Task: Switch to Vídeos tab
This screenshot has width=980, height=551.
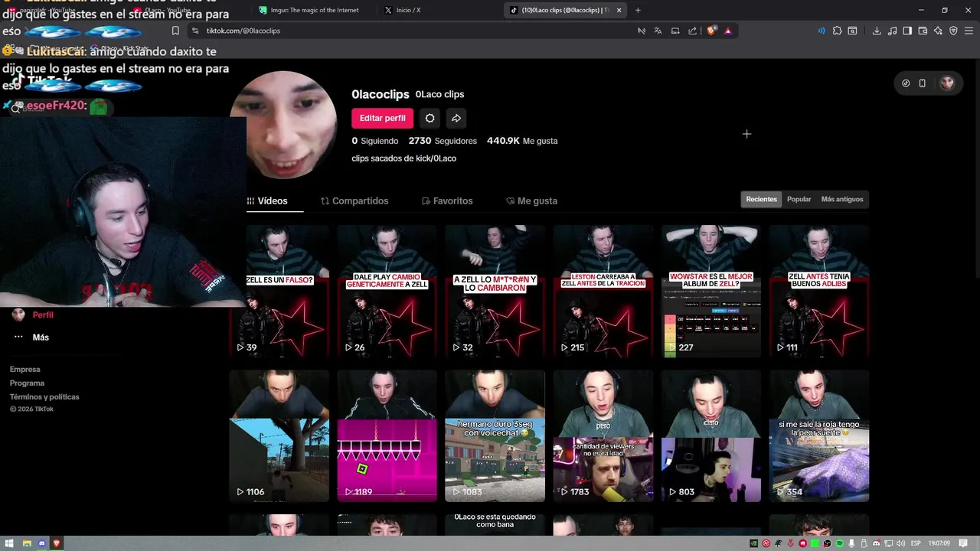Action: pyautogui.click(x=267, y=201)
